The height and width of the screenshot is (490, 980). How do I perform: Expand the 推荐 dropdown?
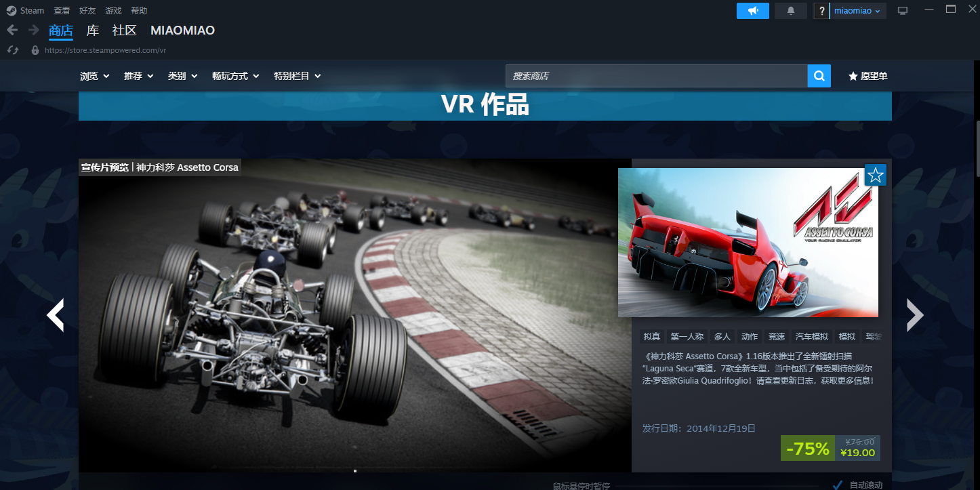pyautogui.click(x=138, y=76)
